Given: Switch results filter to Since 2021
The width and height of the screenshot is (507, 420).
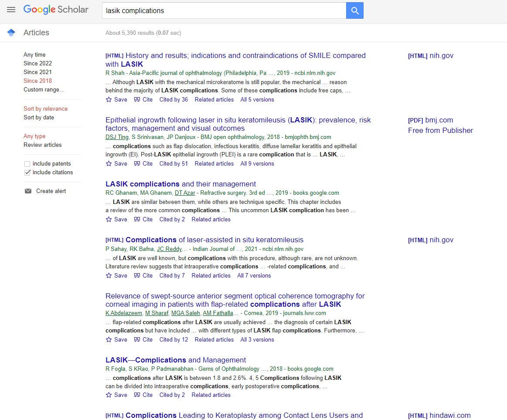Looking at the screenshot, I should [x=37, y=72].
